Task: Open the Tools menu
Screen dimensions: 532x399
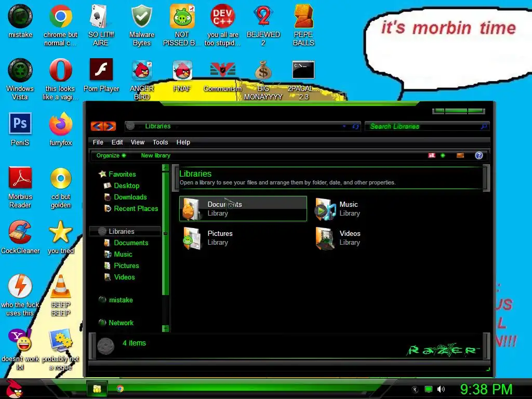Action: point(160,142)
